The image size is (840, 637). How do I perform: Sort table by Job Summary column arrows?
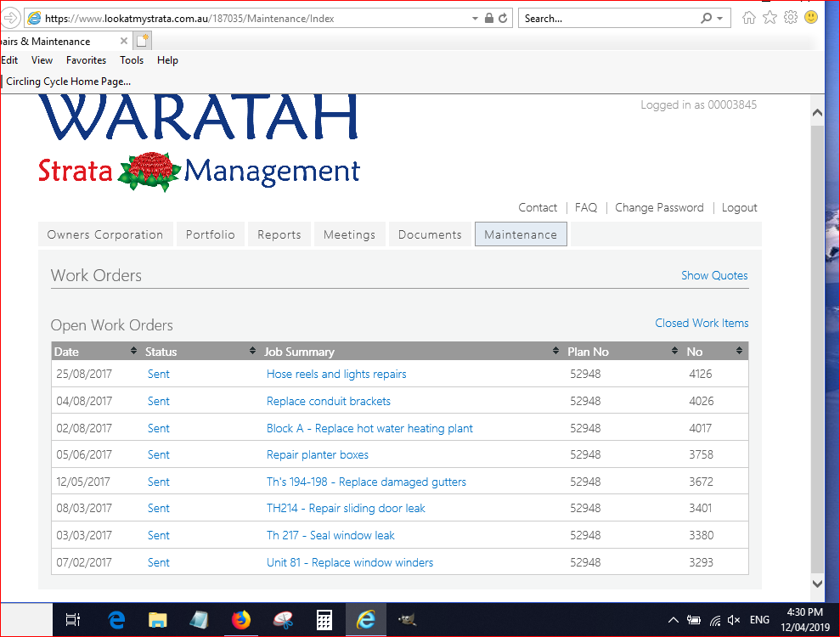(x=555, y=351)
